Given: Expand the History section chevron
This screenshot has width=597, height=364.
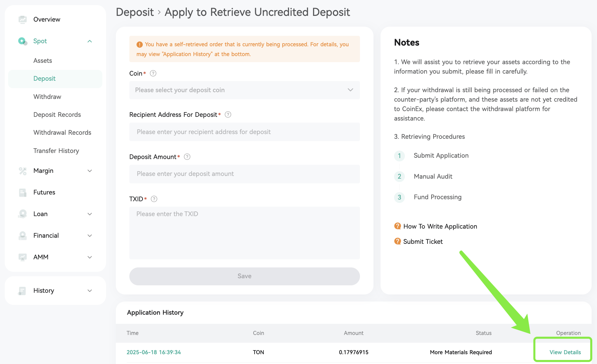Looking at the screenshot, I should tap(90, 291).
